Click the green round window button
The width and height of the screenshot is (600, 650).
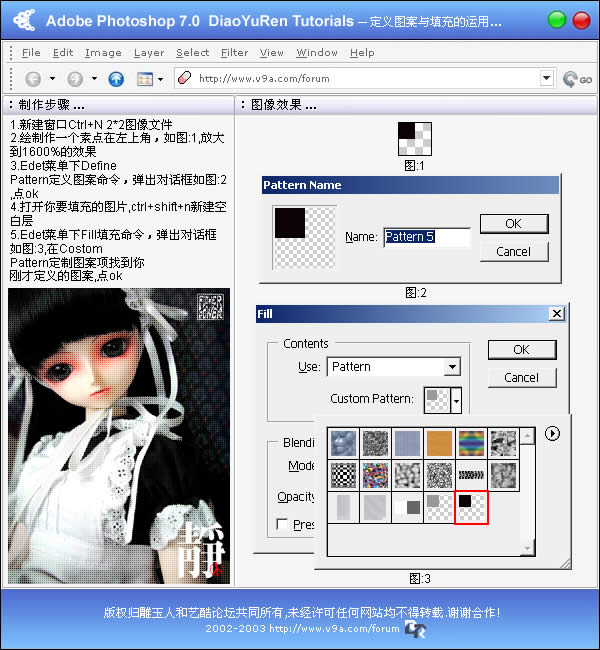coord(556,20)
